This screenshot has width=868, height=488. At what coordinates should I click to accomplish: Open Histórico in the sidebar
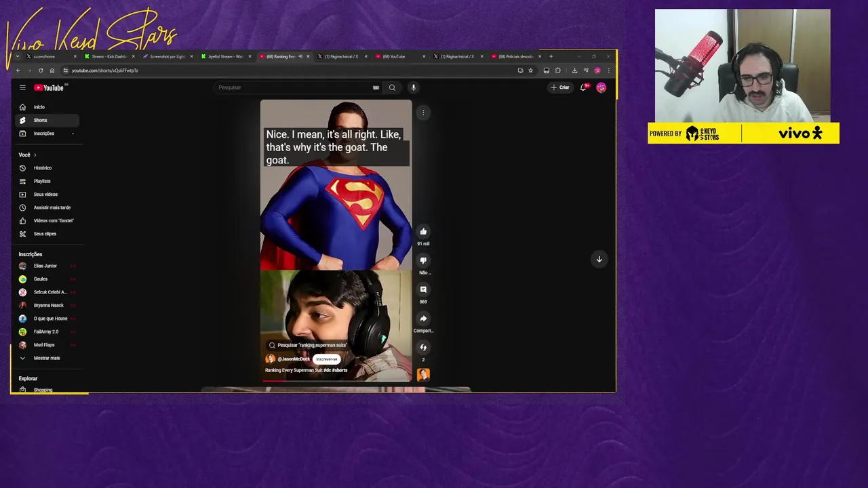coord(47,168)
